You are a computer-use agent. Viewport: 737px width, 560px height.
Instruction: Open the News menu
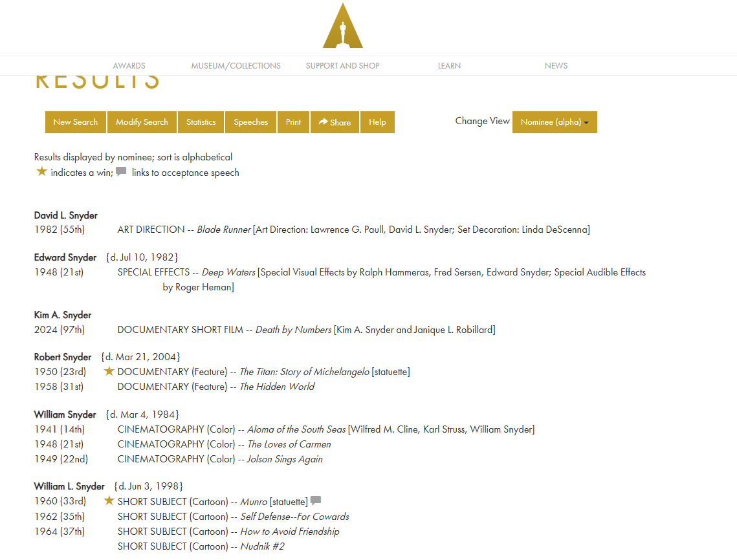click(556, 66)
